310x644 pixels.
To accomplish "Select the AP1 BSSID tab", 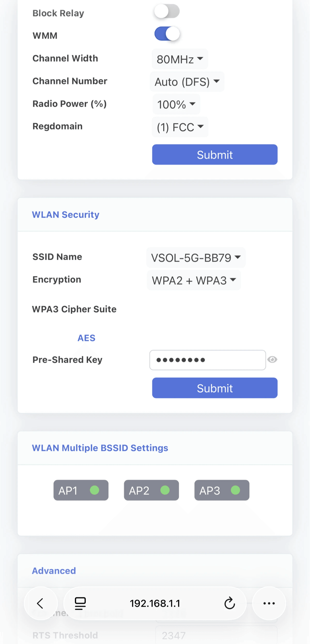I will pos(81,490).
